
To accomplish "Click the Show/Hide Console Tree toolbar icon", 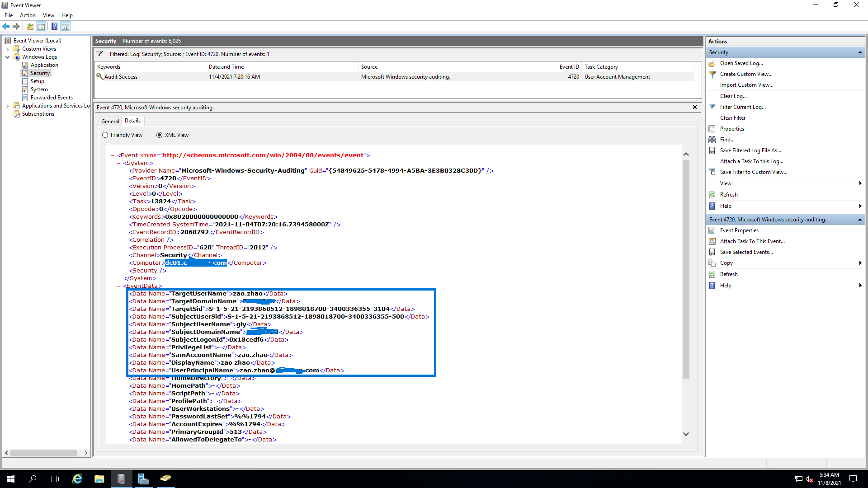I will click(41, 26).
